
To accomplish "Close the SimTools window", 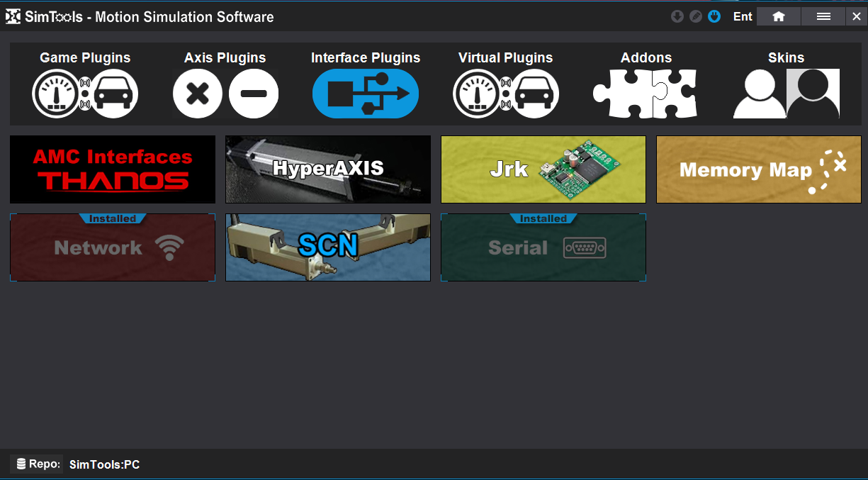I will (857, 16).
